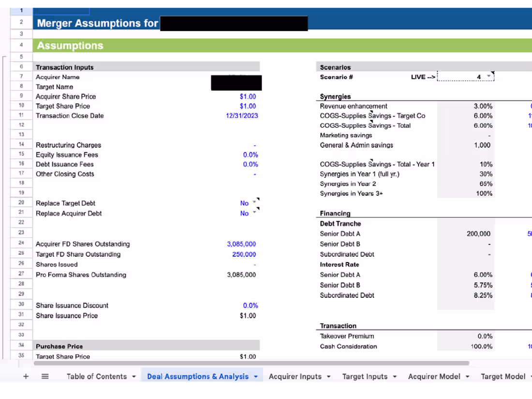Open the Deal Assumptions & Analysis tab menu
Viewport: 532px width, 399px height.
(x=256, y=376)
